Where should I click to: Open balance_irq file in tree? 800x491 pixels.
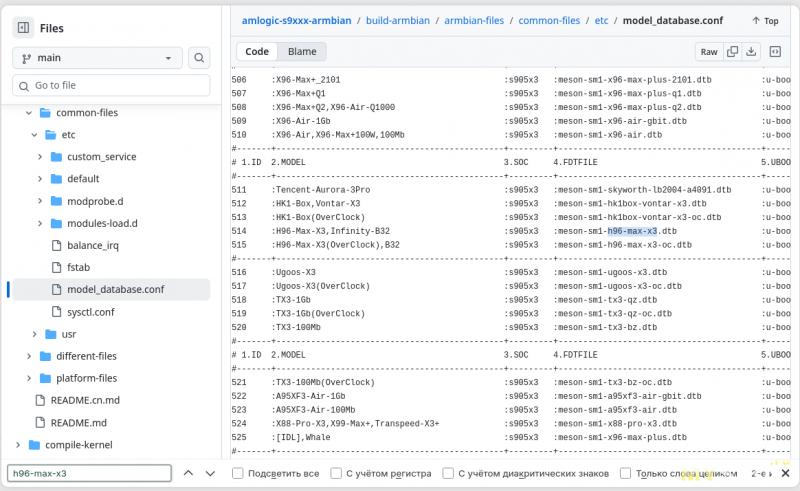click(93, 245)
